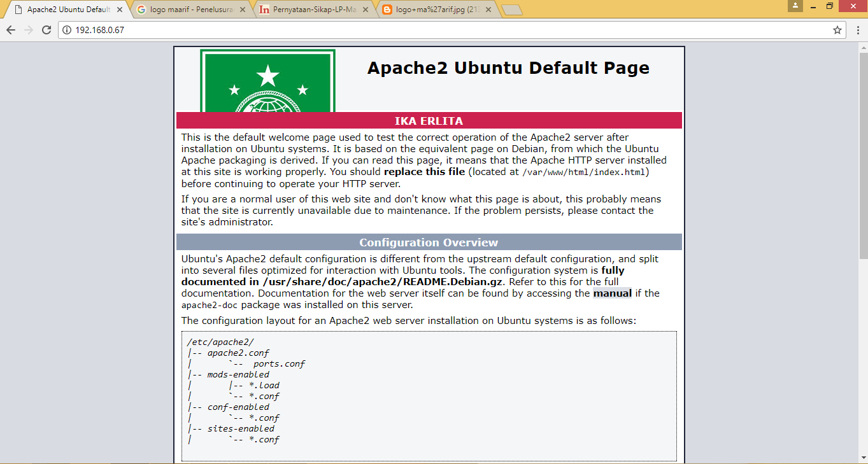868x464 pixels.
Task: Click the IKA ERLITA red header
Action: click(429, 121)
